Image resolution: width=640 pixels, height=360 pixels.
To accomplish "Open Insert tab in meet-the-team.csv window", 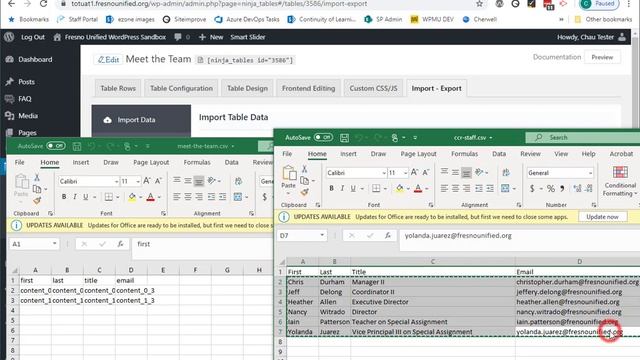I will point(81,162).
